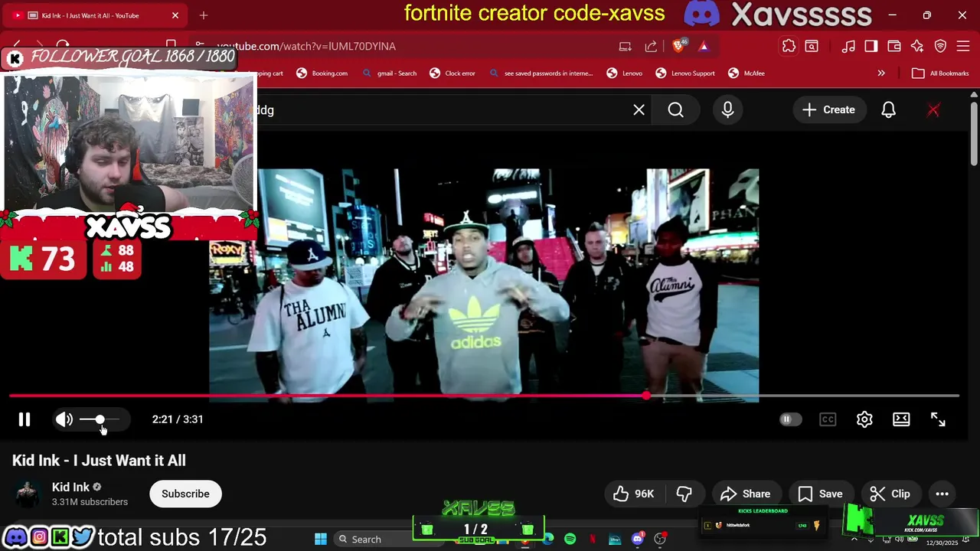
Task: Switch to theater mode view
Action: 901,419
